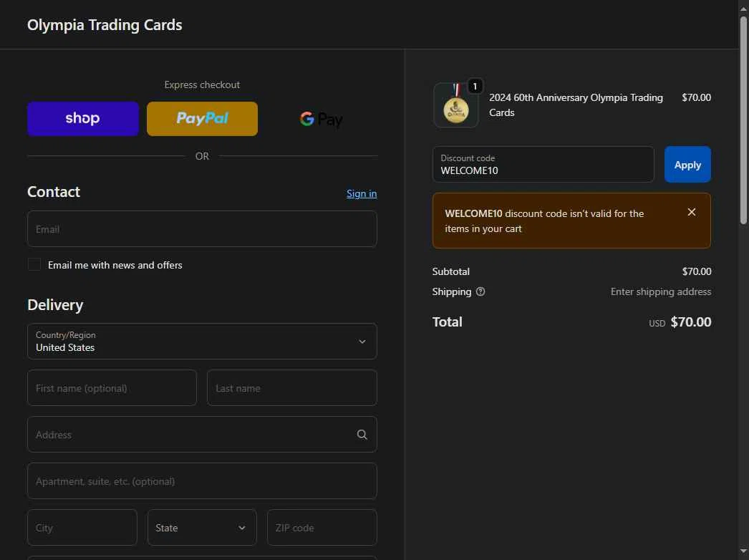
Task: Click the item quantity badge showing 1
Action: tap(475, 86)
